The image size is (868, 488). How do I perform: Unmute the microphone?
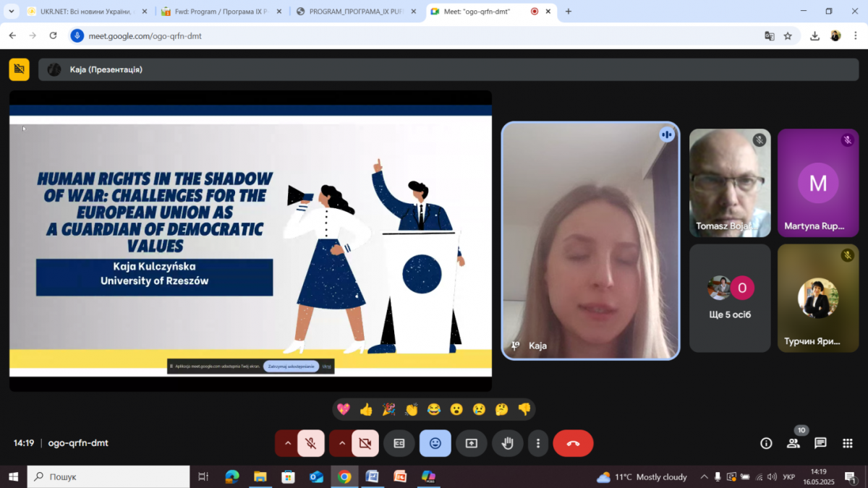coord(311,443)
